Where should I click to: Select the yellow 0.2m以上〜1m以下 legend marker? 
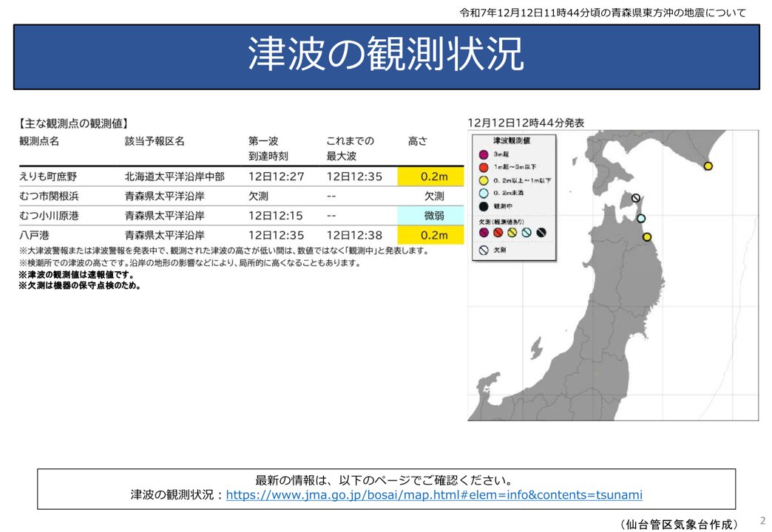[x=483, y=180]
